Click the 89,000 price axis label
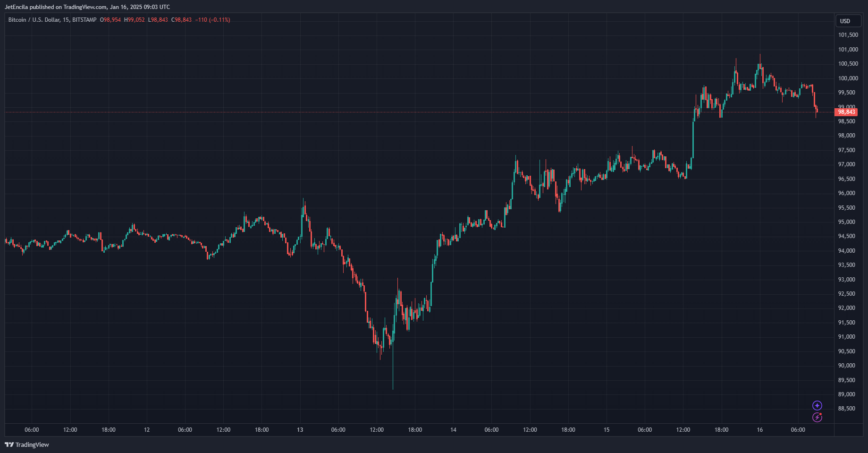The image size is (868, 453). pos(847,394)
